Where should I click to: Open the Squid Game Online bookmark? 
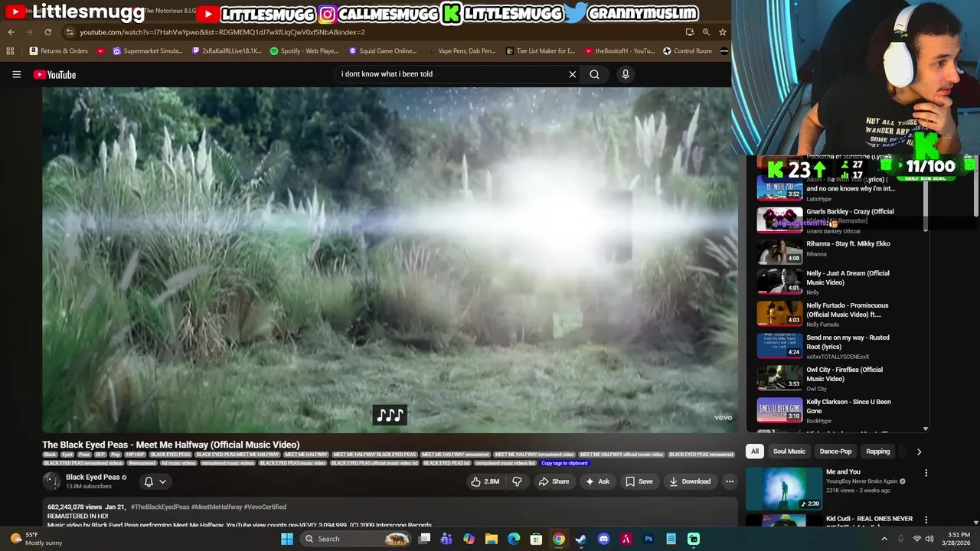point(383,51)
